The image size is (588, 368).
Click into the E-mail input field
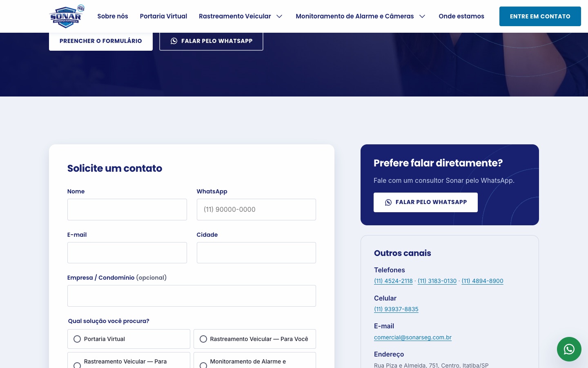(127, 253)
